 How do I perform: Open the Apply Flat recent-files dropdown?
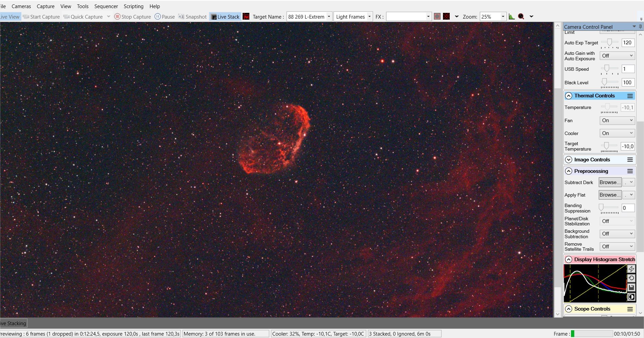(x=629, y=195)
